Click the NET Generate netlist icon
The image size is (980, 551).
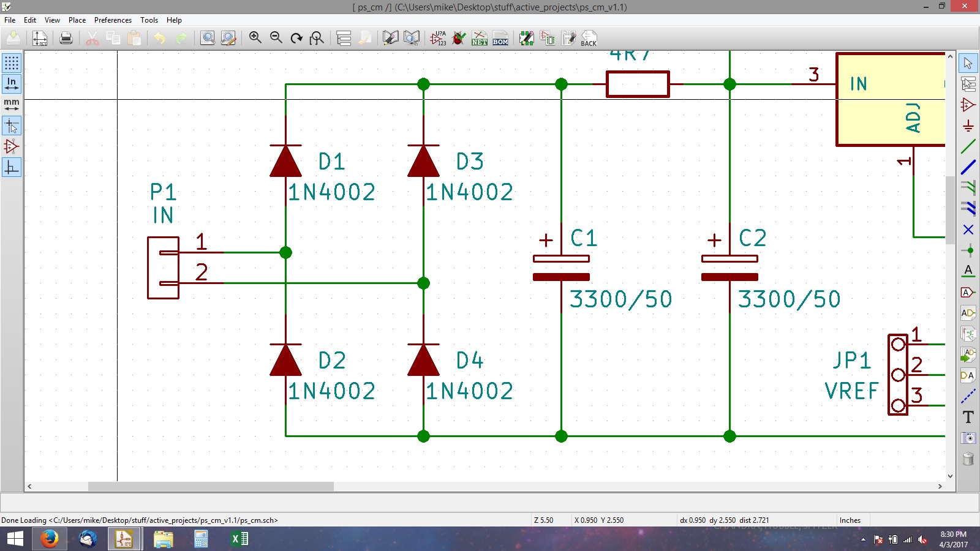tap(480, 38)
